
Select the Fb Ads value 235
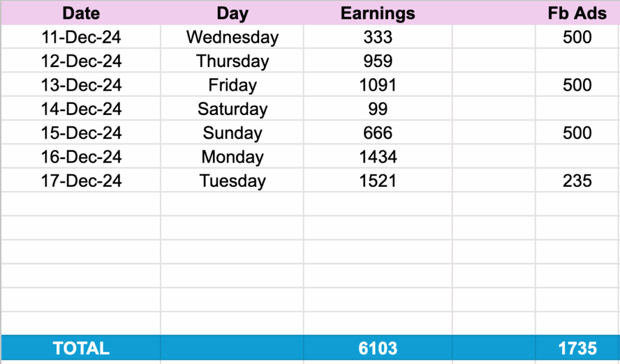[x=577, y=181]
